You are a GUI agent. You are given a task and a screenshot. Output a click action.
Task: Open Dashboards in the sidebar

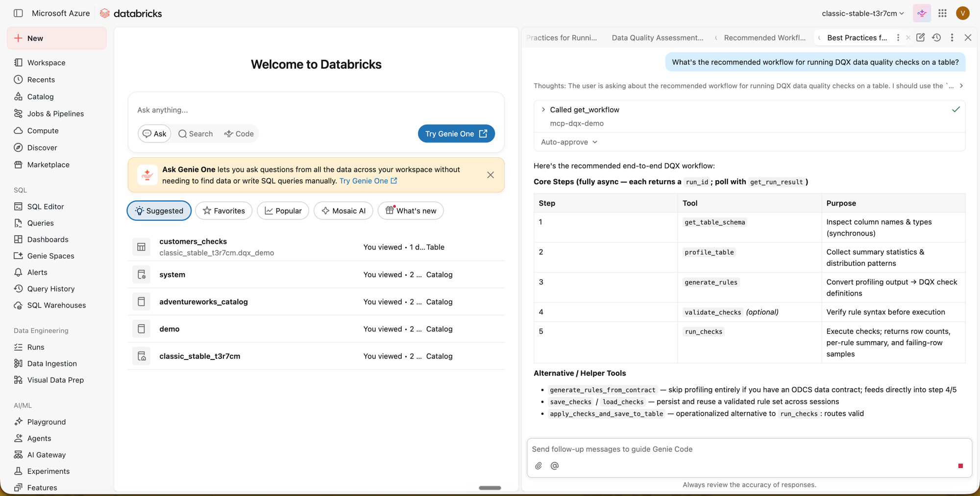click(x=48, y=239)
